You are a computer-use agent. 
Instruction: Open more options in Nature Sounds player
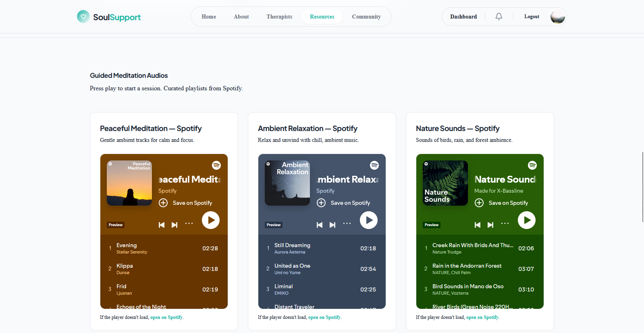pyautogui.click(x=505, y=223)
